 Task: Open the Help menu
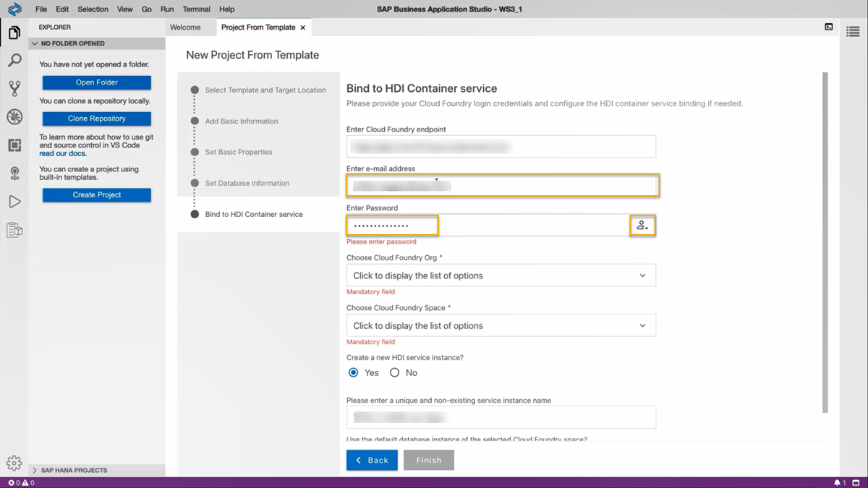point(226,9)
